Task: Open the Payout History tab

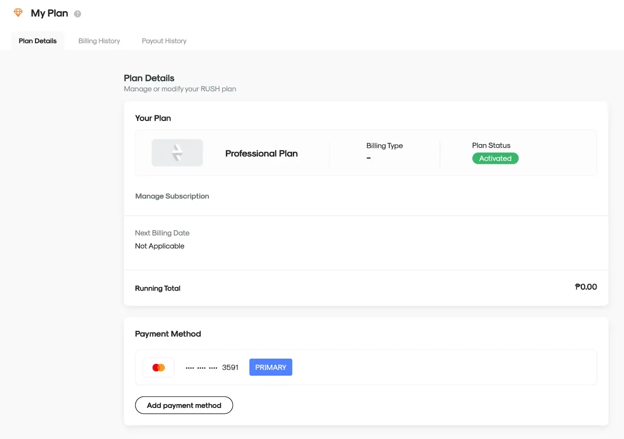Action: [x=164, y=41]
